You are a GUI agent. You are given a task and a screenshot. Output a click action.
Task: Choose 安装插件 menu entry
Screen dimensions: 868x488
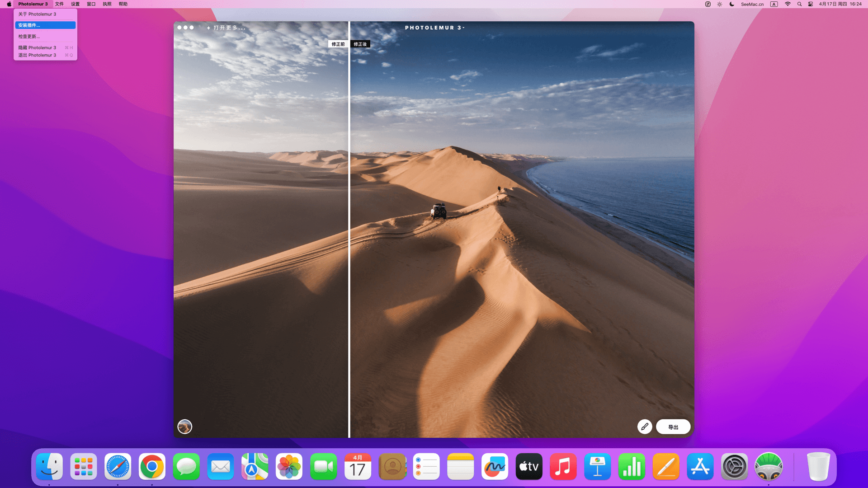[45, 25]
